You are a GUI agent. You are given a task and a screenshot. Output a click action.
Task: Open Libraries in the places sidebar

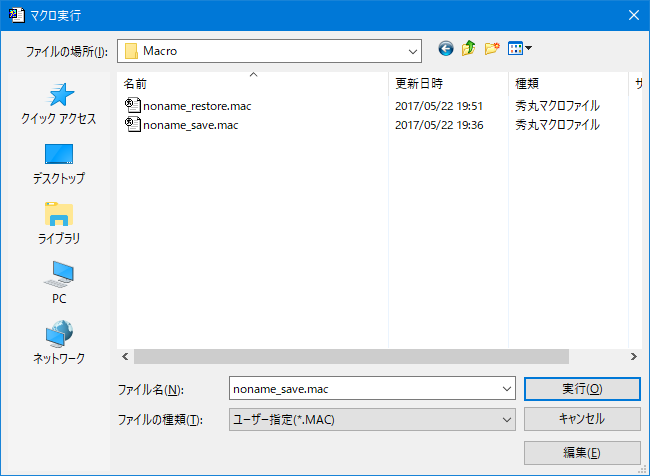(59, 224)
